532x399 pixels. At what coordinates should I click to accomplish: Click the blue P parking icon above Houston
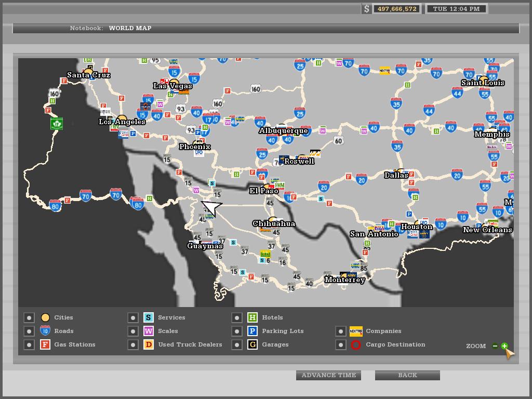(x=409, y=214)
